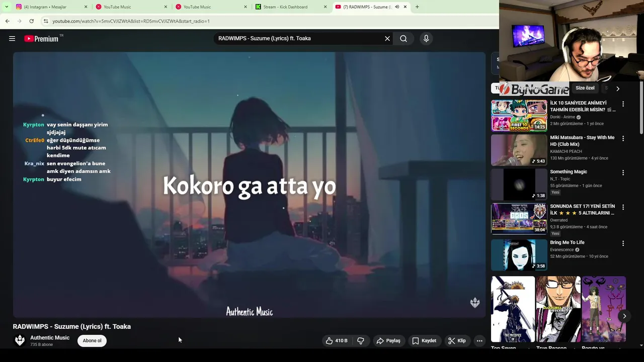644x362 pixels.
Task: Go back in browser history
Action: tap(7, 21)
